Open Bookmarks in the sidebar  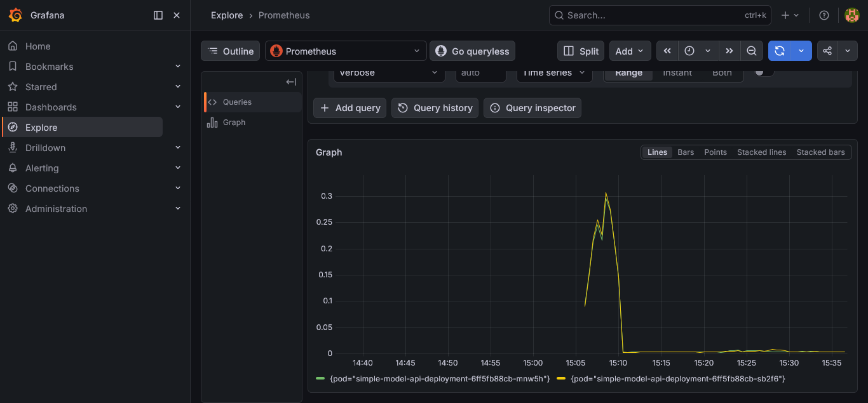point(49,67)
